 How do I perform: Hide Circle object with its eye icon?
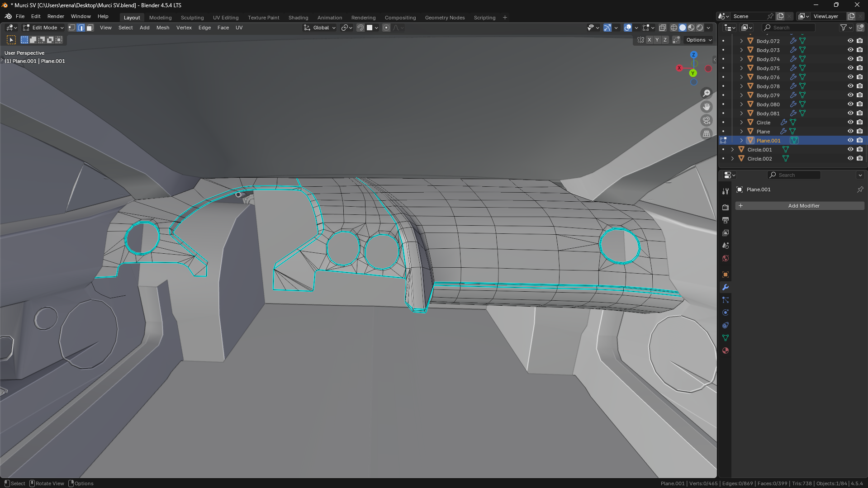coord(850,122)
